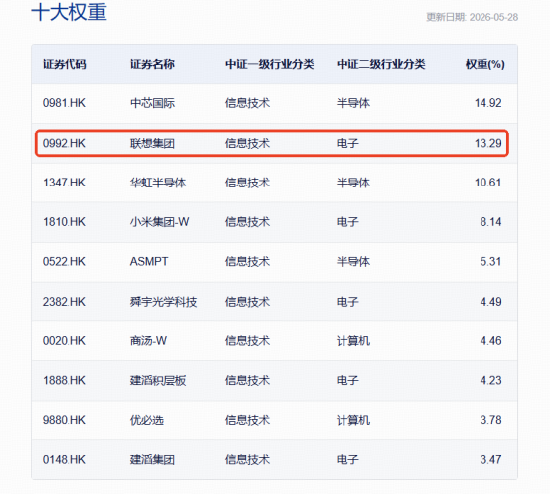This screenshot has width=550, height=495.
Task: Click the 证券代码 column header
Action: click(x=65, y=64)
